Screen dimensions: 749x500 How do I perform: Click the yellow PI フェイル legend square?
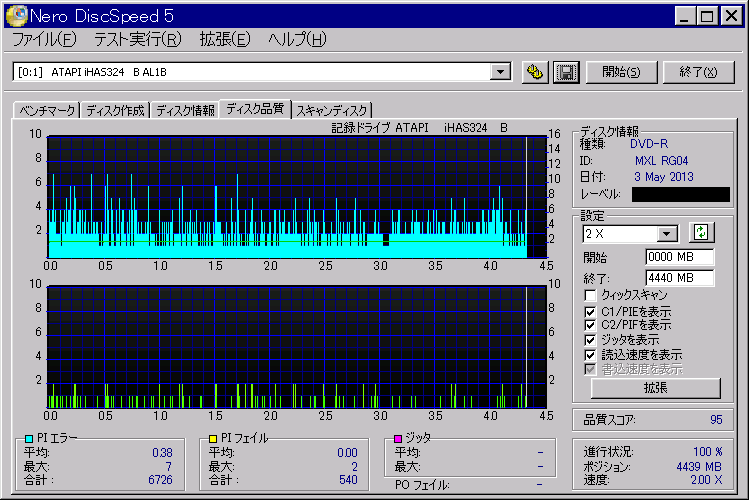[213, 438]
